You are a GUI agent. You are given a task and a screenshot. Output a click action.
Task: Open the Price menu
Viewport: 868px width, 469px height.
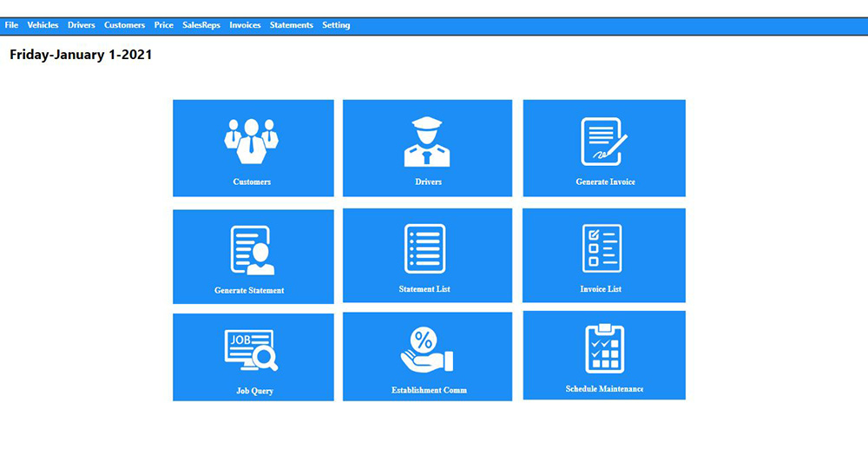tap(163, 25)
